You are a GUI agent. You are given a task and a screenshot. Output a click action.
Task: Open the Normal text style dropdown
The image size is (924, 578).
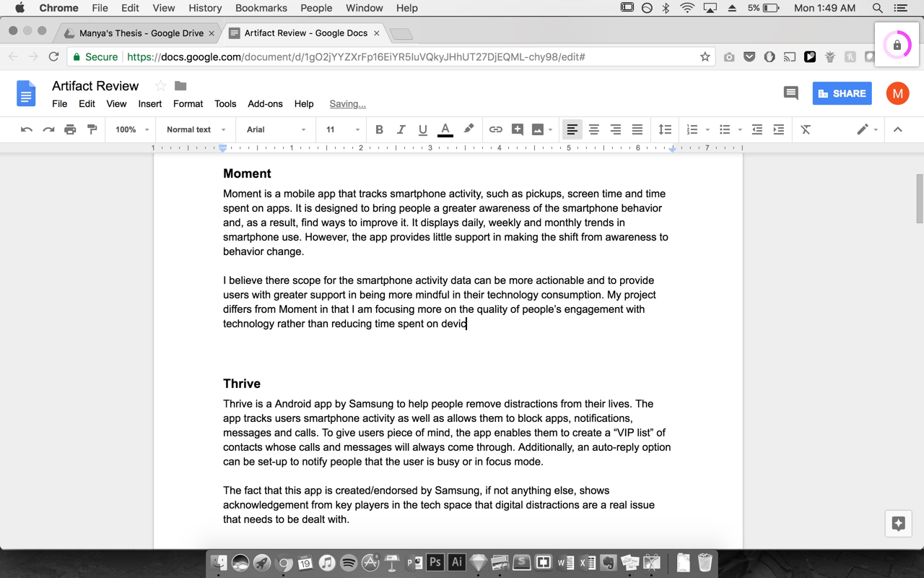point(196,129)
